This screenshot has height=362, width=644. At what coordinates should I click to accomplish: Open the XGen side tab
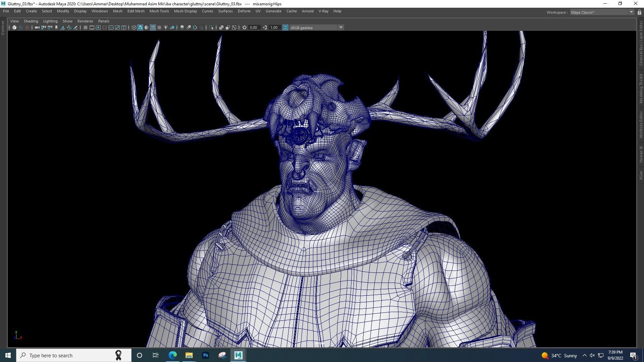tap(641, 175)
